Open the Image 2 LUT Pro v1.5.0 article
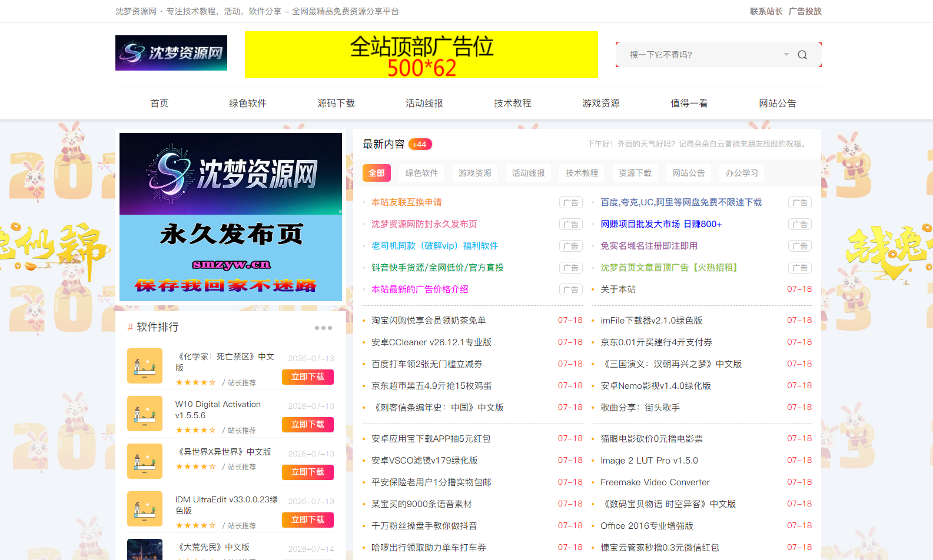933x560 pixels. click(x=649, y=461)
